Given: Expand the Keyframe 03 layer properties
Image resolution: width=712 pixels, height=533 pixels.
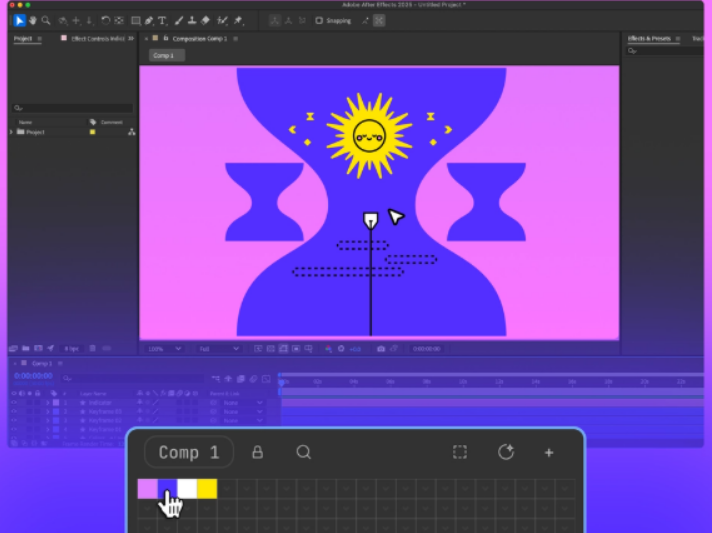Looking at the screenshot, I should click(x=48, y=412).
